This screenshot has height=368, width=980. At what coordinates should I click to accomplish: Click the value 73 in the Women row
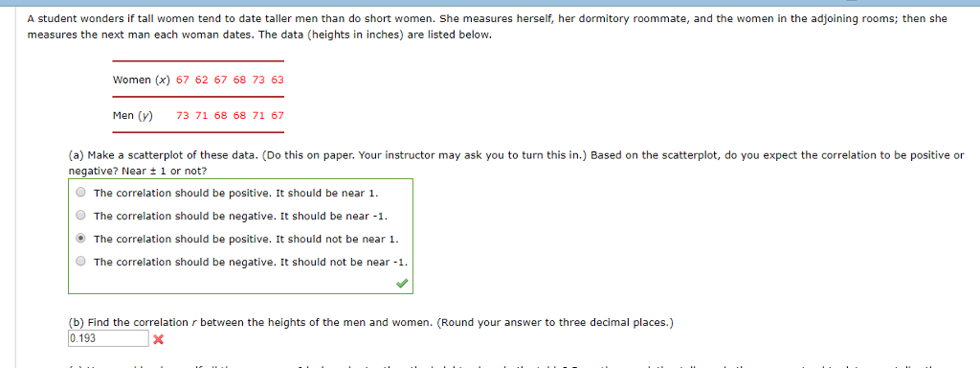pos(258,80)
